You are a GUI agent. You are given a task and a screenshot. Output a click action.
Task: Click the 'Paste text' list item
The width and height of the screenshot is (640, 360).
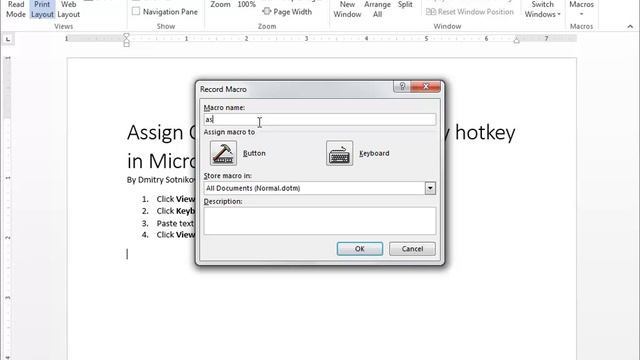coord(175,223)
